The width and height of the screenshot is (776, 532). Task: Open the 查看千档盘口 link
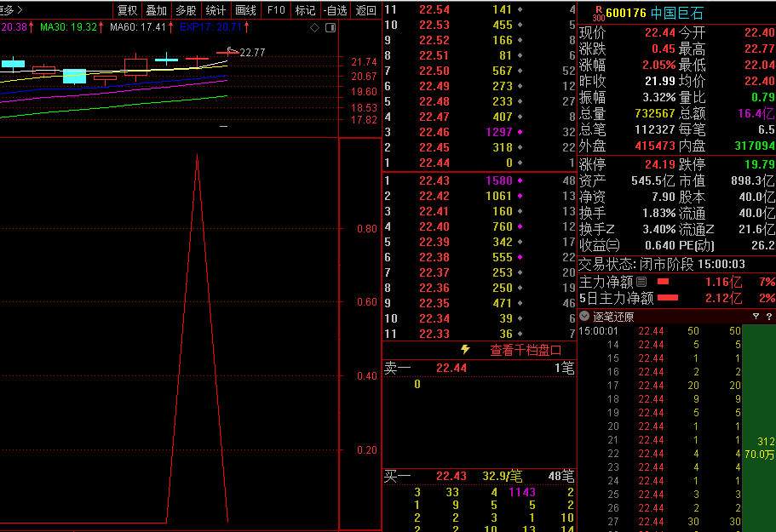[526, 350]
